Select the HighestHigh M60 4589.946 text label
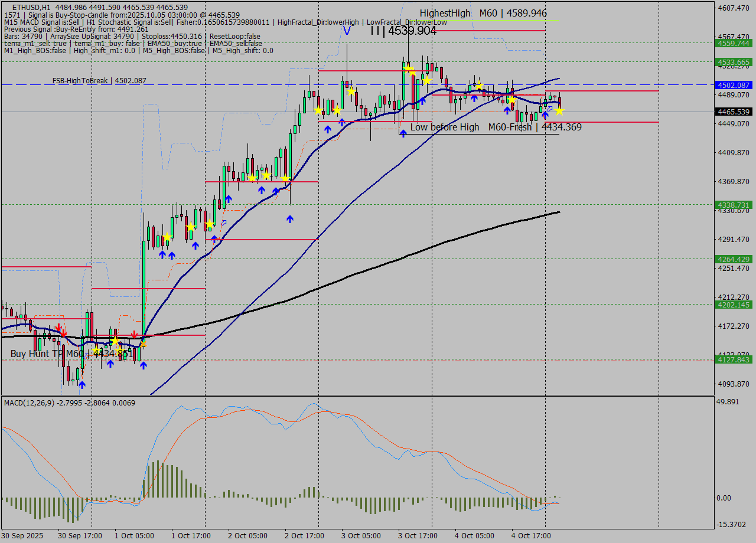This screenshot has width=756, height=543. point(483,13)
